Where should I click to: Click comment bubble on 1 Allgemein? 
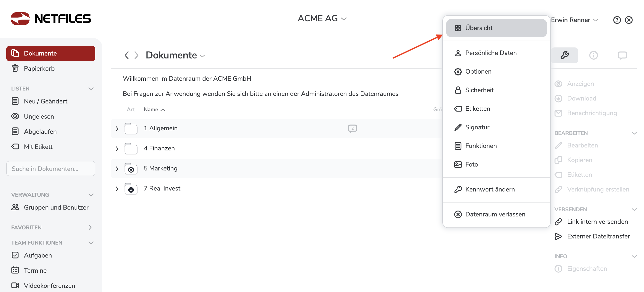[352, 128]
